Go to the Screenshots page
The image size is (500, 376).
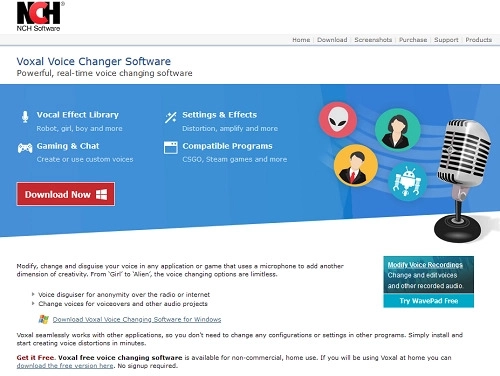click(373, 40)
